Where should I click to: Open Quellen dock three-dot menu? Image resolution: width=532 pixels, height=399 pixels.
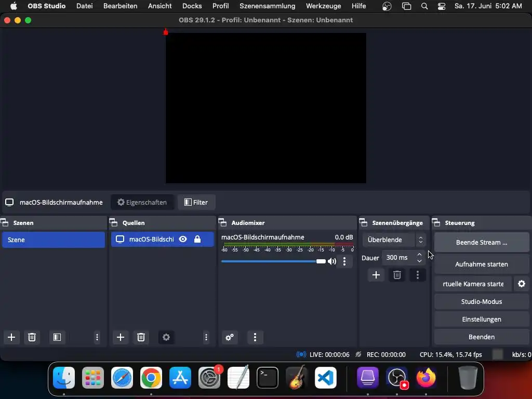click(x=206, y=337)
